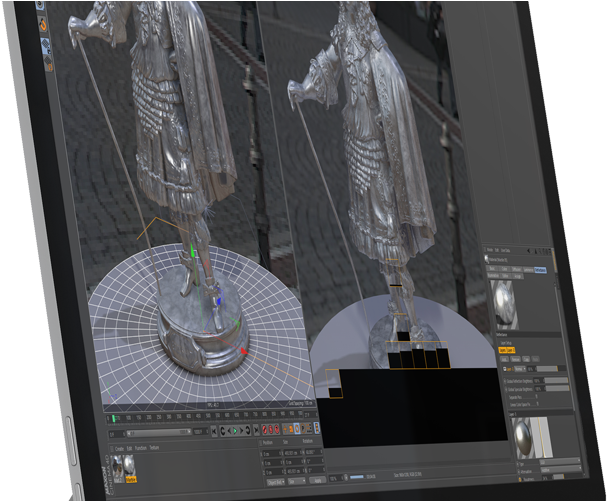
Task: Open Edit menu in Material Manager
Action: point(129,448)
